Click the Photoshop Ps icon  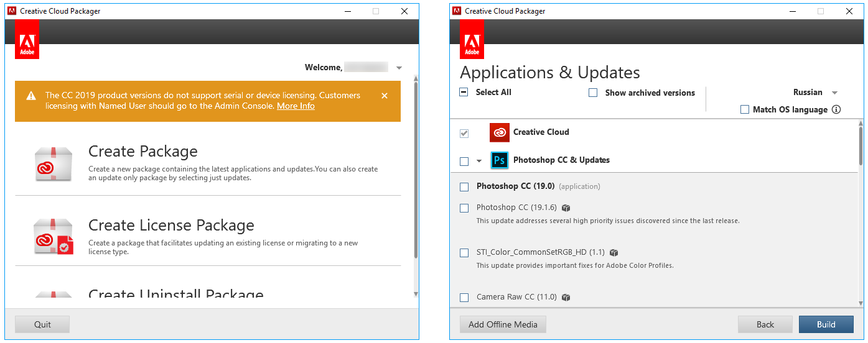point(500,160)
